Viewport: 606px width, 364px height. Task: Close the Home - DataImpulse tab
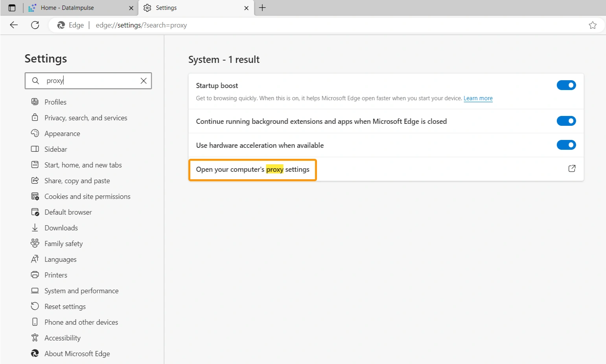[131, 8]
